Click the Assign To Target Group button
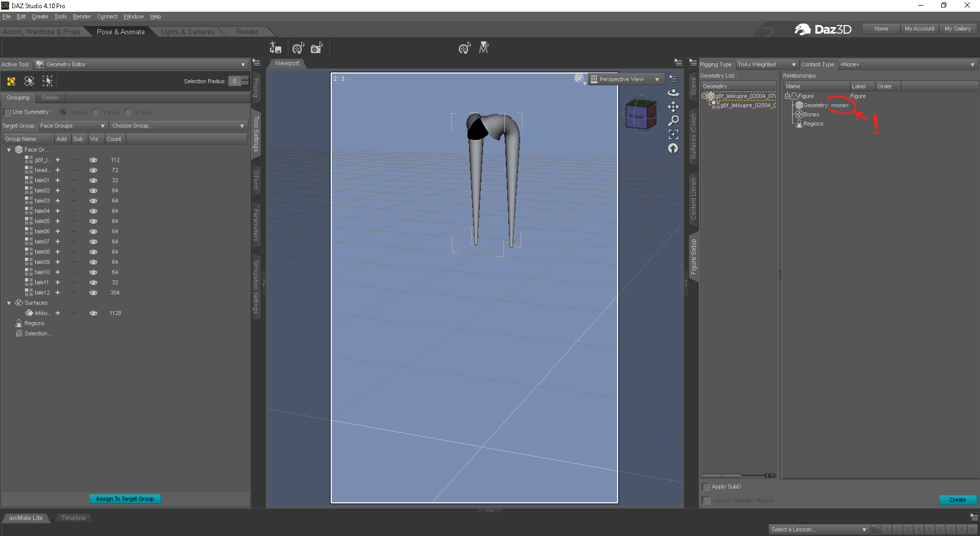 [125, 499]
